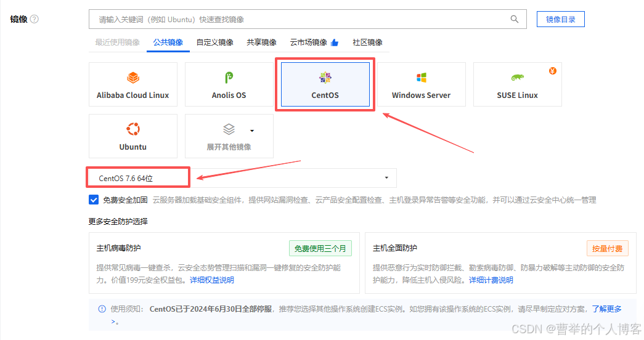Switch to 最近使用镜像 tab
The image size is (644, 340).
[118, 42]
